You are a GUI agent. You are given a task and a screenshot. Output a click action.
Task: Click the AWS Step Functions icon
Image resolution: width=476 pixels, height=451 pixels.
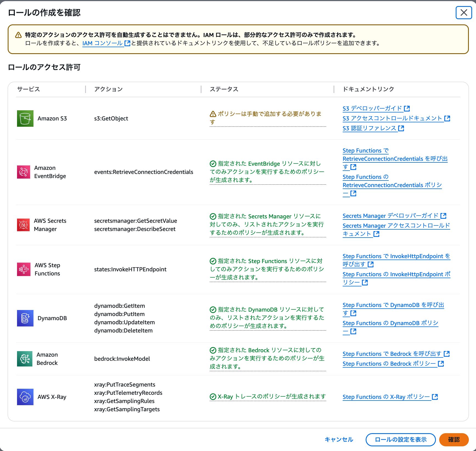(24, 269)
